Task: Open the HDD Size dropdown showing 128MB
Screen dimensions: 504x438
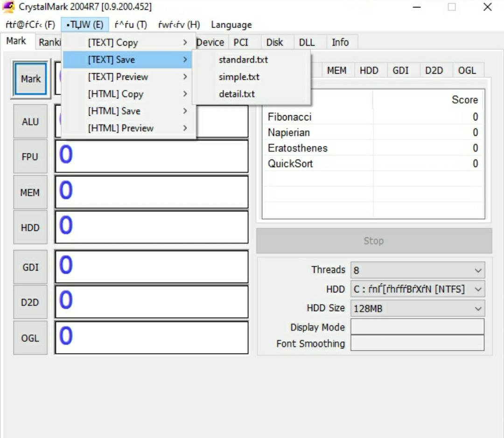Action: (418, 308)
